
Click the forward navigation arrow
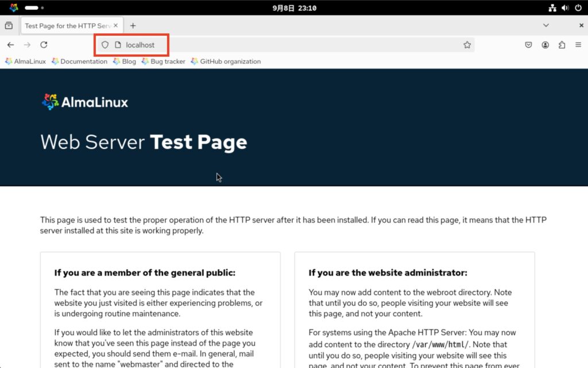coord(27,45)
